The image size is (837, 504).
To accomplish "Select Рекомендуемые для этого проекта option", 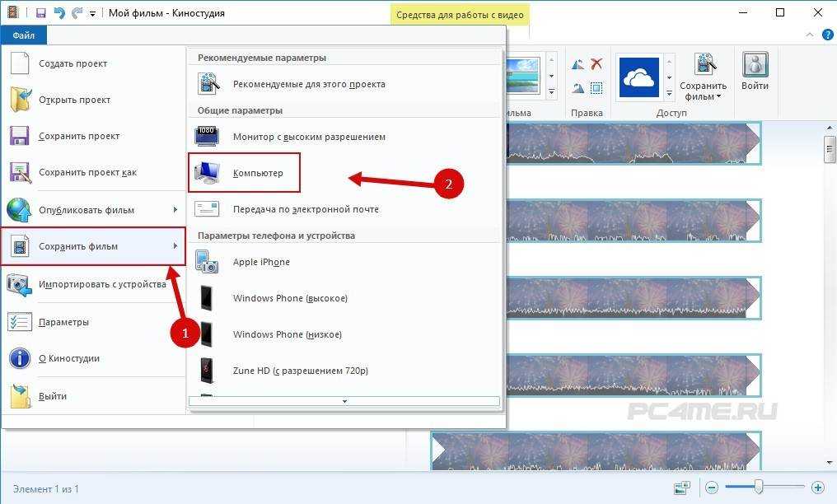I will coord(344,84).
